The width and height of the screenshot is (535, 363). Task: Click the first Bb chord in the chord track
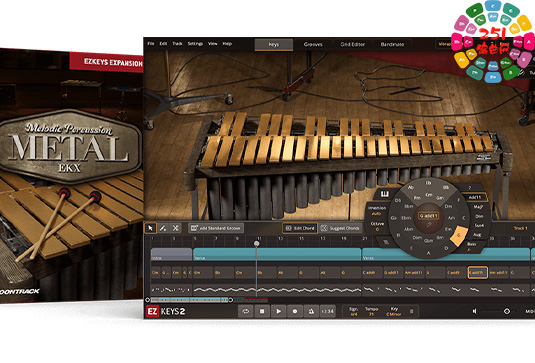224,273
